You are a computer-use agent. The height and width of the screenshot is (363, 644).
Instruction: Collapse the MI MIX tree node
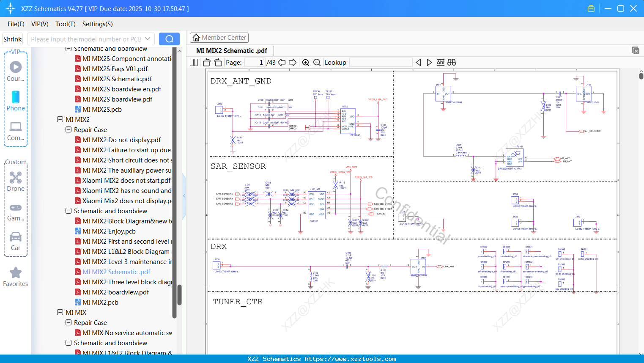tap(60, 313)
